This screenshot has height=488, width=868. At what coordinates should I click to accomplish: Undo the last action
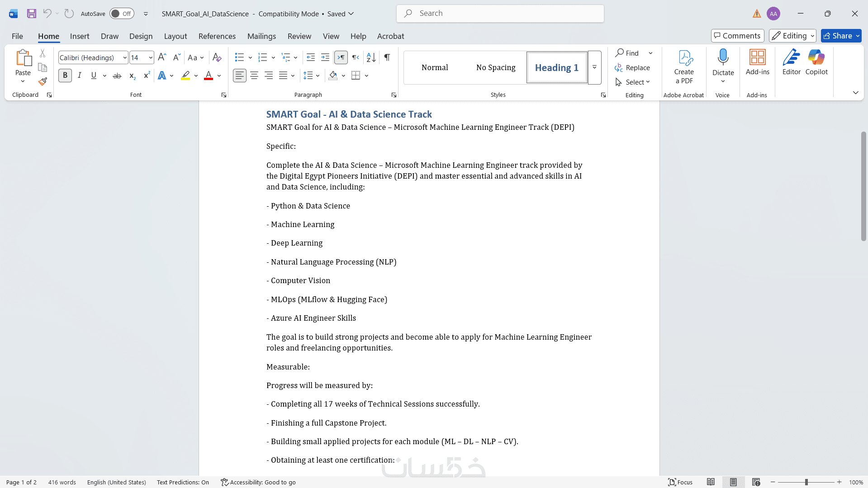[47, 14]
